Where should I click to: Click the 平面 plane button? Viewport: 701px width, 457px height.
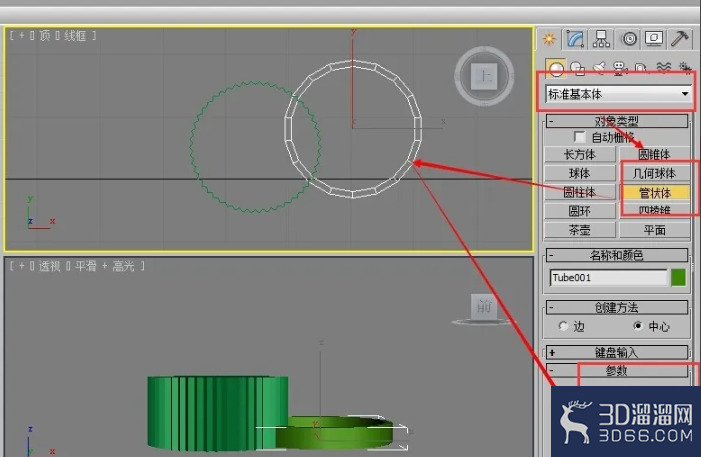[654, 230]
